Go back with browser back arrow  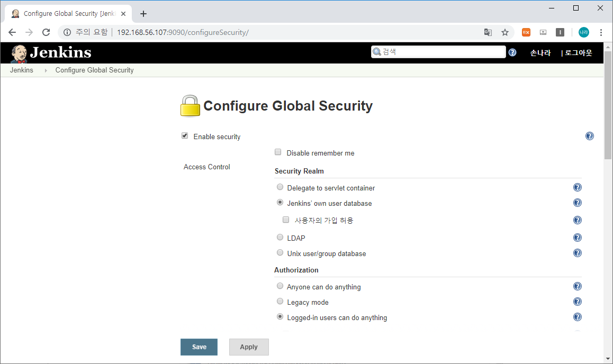[x=12, y=32]
